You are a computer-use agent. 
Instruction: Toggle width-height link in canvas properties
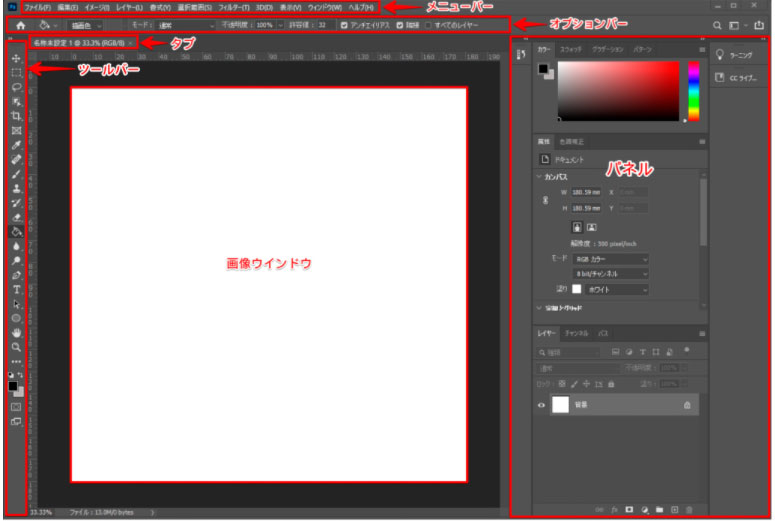tap(545, 200)
